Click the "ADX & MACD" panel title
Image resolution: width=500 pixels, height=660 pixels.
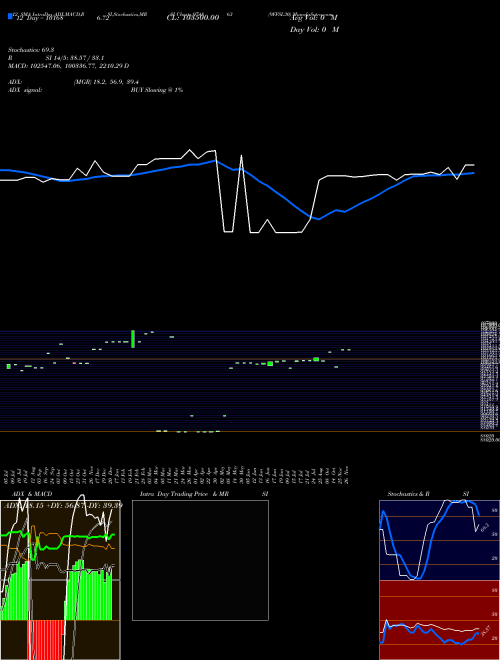[x=32, y=494]
